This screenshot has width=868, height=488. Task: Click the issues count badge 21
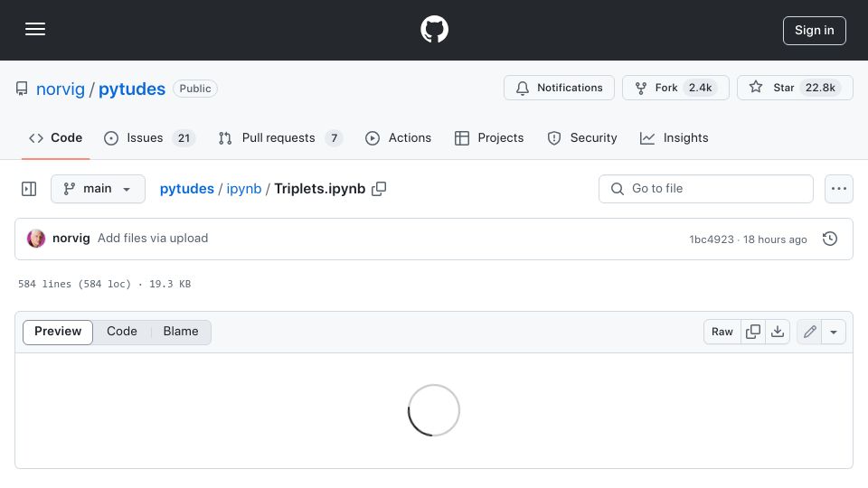(x=184, y=138)
